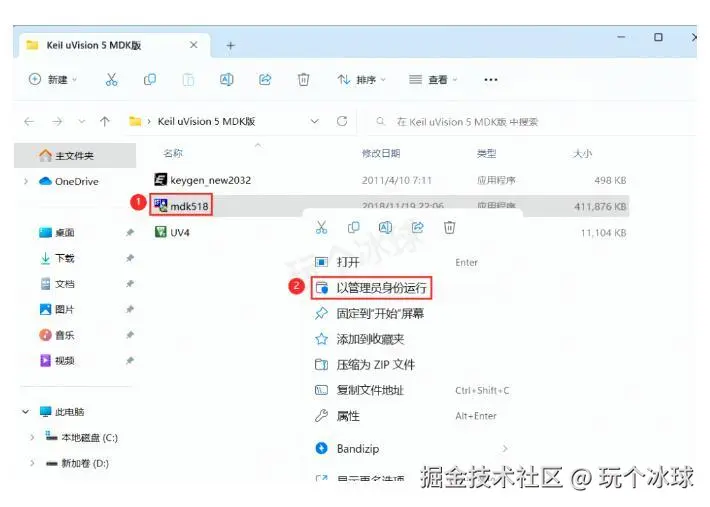Click the Keil uVision 5 MDK版 breadcrumb
710x507 pixels.
pyautogui.click(x=206, y=121)
